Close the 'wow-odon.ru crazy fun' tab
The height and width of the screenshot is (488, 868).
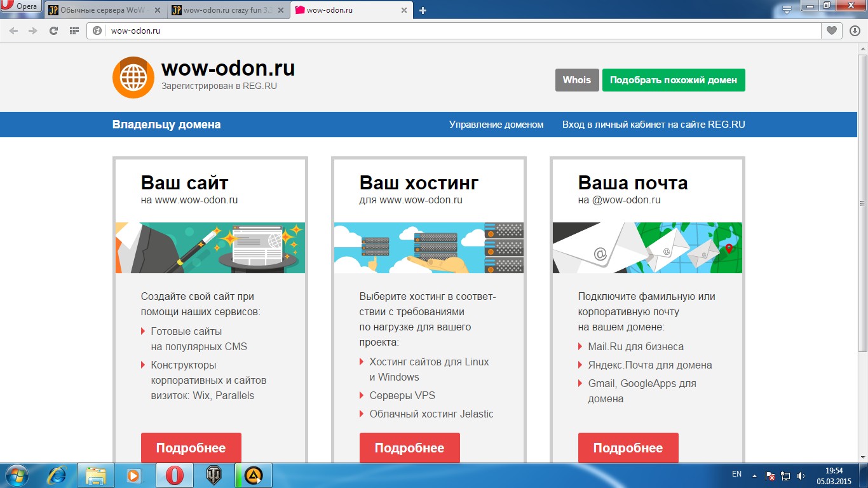281,10
